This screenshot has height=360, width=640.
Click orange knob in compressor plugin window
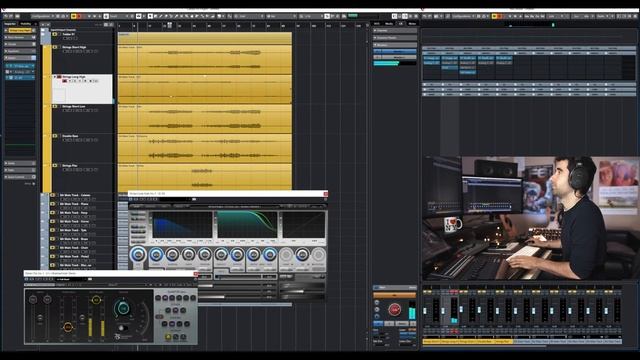coord(68,327)
